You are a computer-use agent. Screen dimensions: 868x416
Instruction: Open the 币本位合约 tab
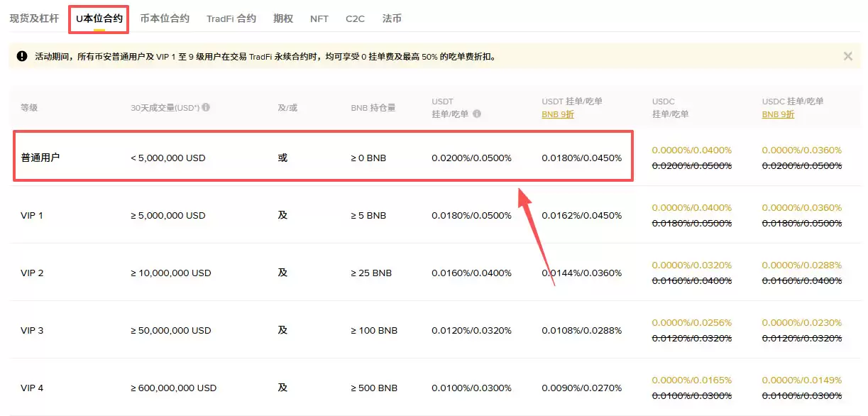point(165,19)
